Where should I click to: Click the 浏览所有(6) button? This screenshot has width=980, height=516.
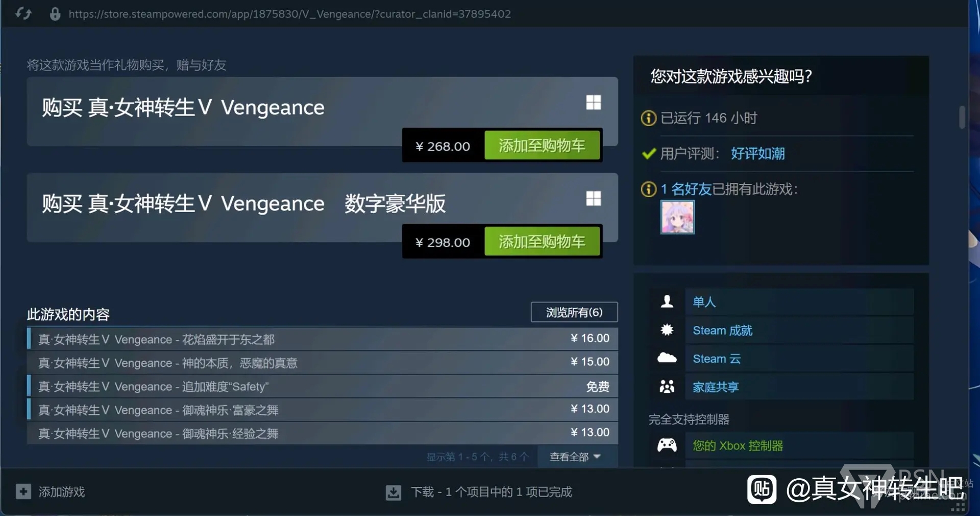pyautogui.click(x=574, y=312)
